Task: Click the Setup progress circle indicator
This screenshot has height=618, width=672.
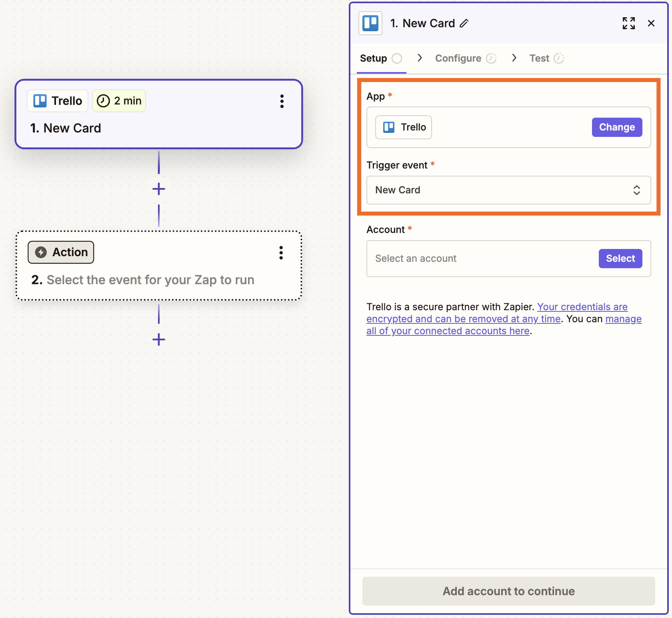Action: [x=397, y=58]
